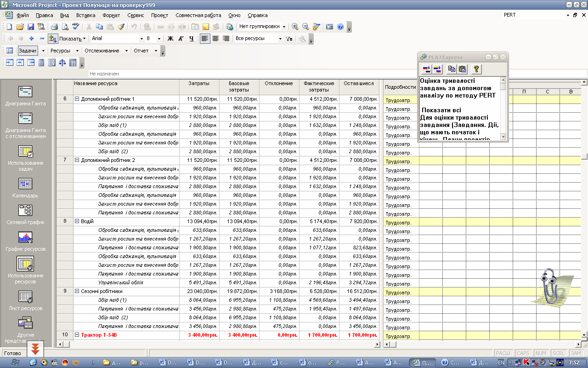Click the Zoom In magnifier icon
588x368 pixels.
tap(295, 27)
